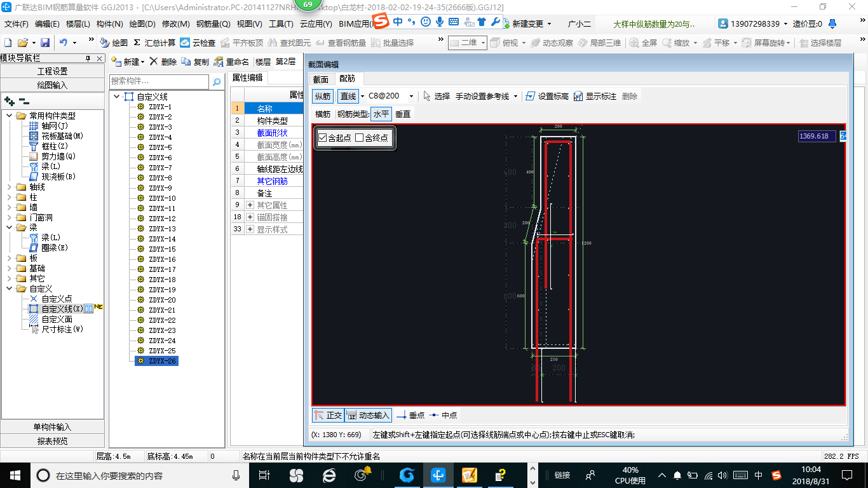Toggle 动态输入 dynamic input
This screenshot has width=868, height=488.
tap(368, 415)
